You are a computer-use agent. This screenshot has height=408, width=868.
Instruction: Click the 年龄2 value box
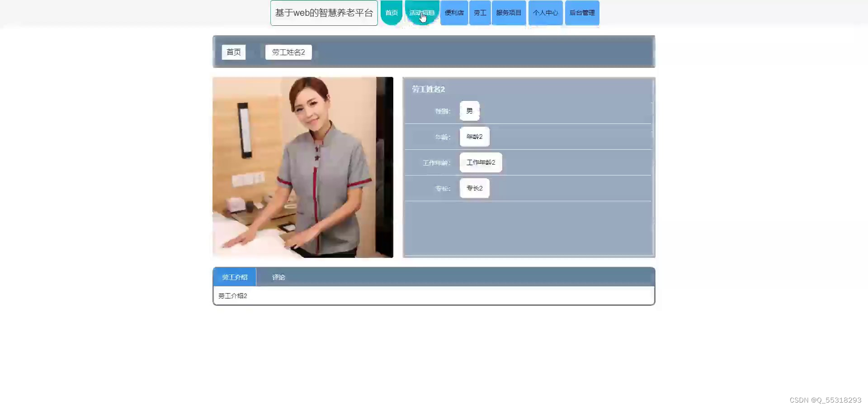click(474, 137)
